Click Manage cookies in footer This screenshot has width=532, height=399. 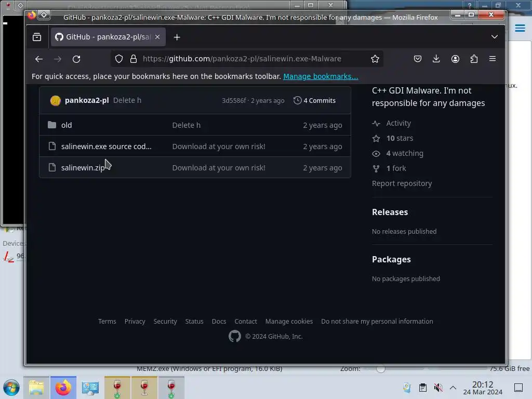(289, 321)
